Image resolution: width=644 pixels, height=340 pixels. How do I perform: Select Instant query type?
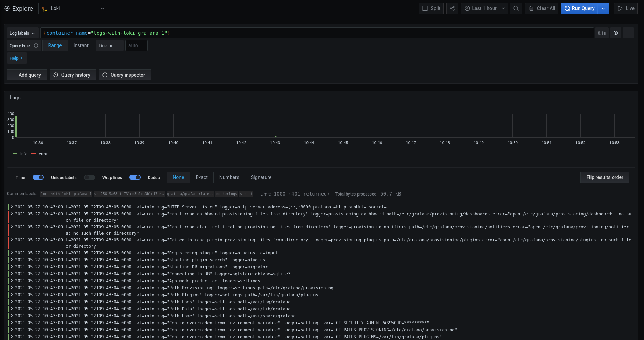81,45
